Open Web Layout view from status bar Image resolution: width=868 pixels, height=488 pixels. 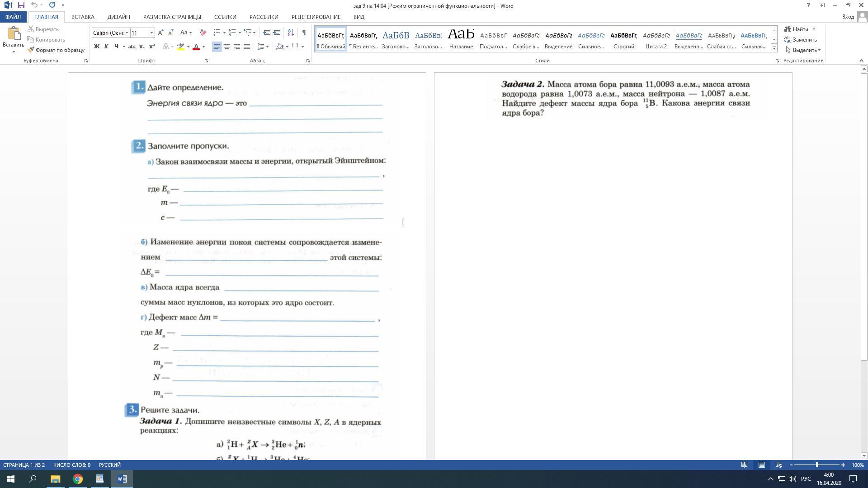(778, 465)
